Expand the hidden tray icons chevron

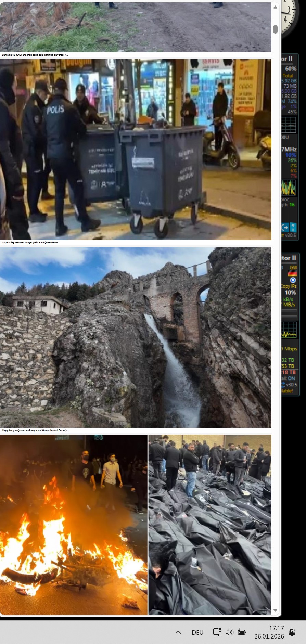(178, 632)
